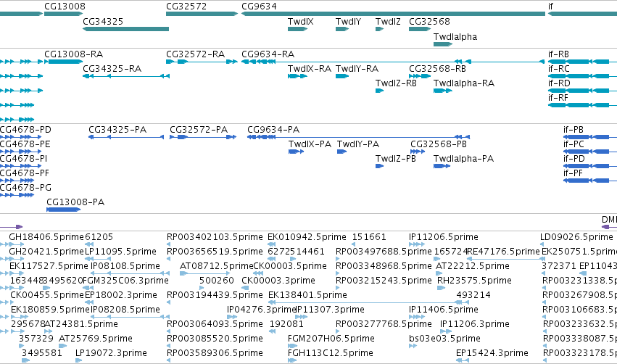Select the IP11406.5prime EST label
617x364 pixels.
pyautogui.click(x=444, y=310)
